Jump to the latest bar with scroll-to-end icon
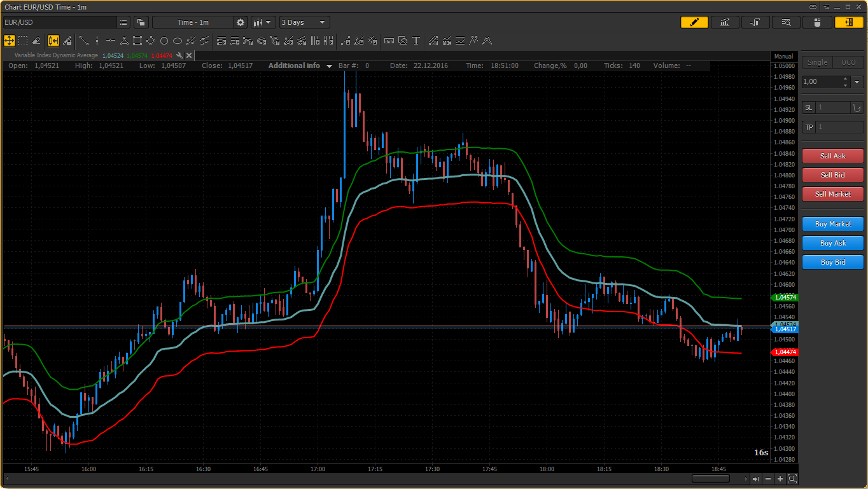This screenshot has width=868, height=489. [756, 479]
